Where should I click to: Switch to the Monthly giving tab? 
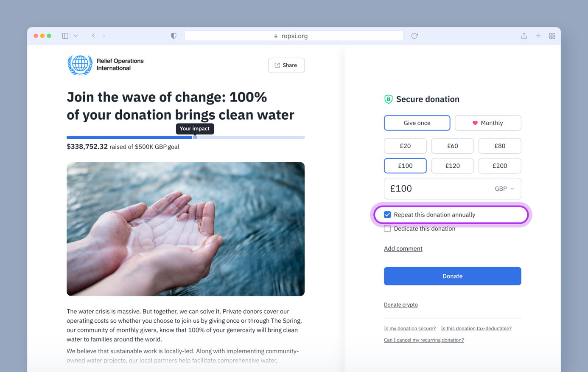[487, 123]
